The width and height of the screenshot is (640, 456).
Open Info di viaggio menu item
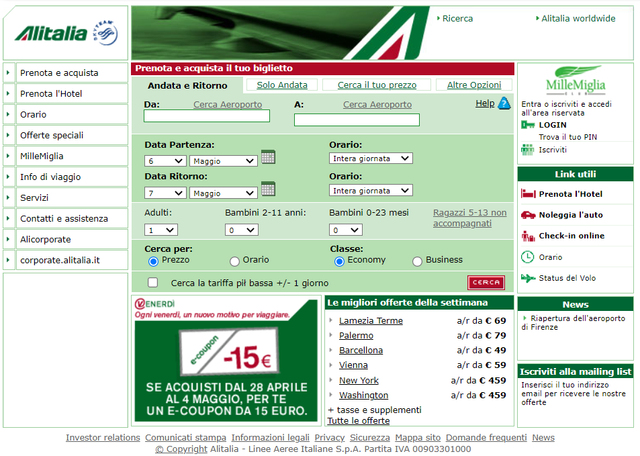[72, 177]
